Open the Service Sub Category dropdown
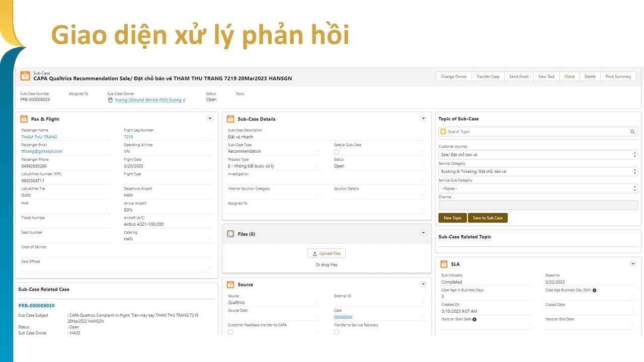Viewport: 644px width, 362px height. click(x=537, y=189)
